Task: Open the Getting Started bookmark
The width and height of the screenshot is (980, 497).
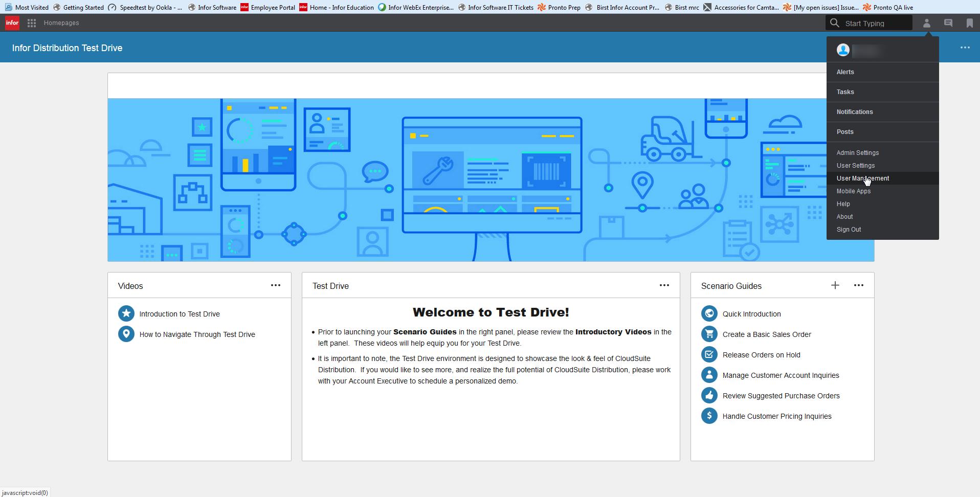Action: point(78,7)
